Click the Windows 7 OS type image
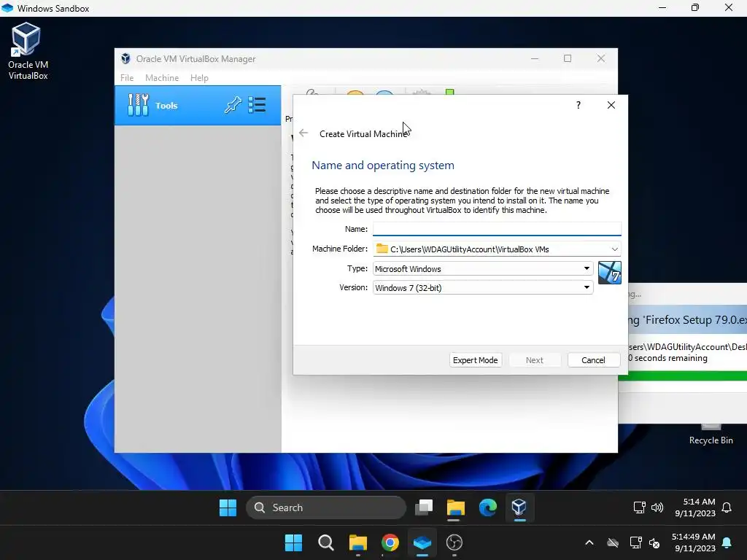Viewport: 747px width, 560px height. 609,273
